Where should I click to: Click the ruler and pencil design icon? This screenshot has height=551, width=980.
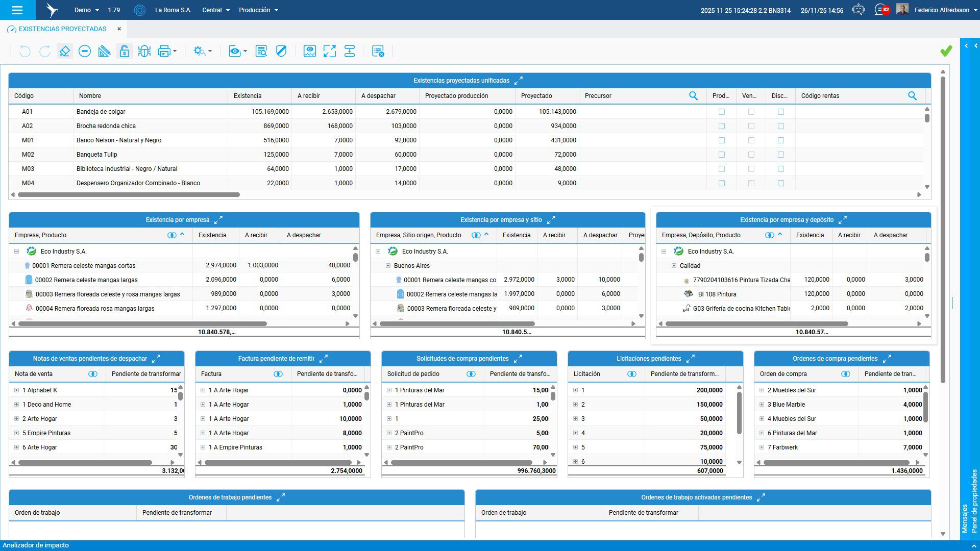coord(104,51)
